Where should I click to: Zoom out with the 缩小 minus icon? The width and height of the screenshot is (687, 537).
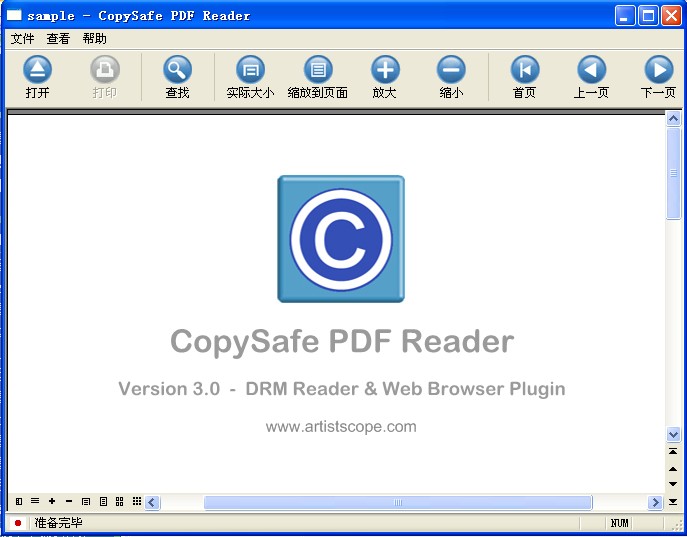point(451,69)
